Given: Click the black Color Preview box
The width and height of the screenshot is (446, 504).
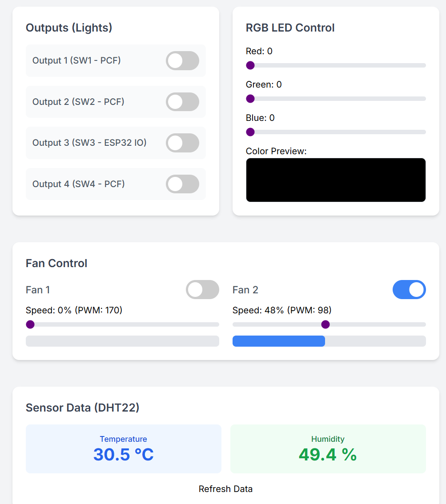Looking at the screenshot, I should point(336,180).
